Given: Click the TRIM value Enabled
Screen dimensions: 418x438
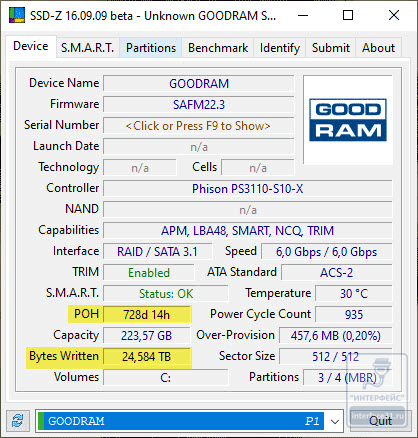Looking at the screenshot, I should point(149,273).
